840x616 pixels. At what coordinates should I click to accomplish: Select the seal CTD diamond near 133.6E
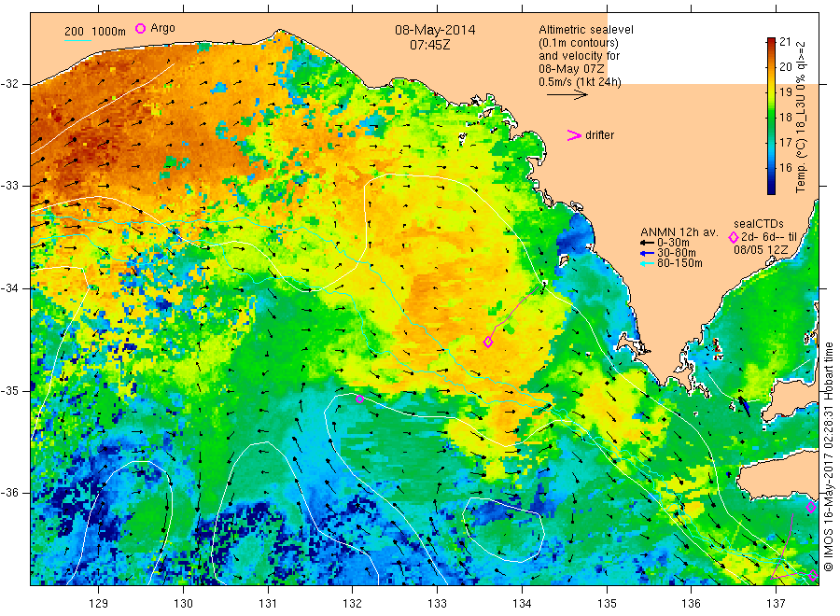488,342
